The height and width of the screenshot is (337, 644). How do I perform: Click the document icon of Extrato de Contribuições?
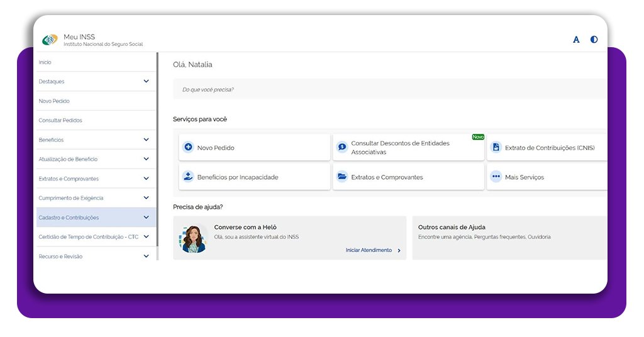click(x=496, y=147)
